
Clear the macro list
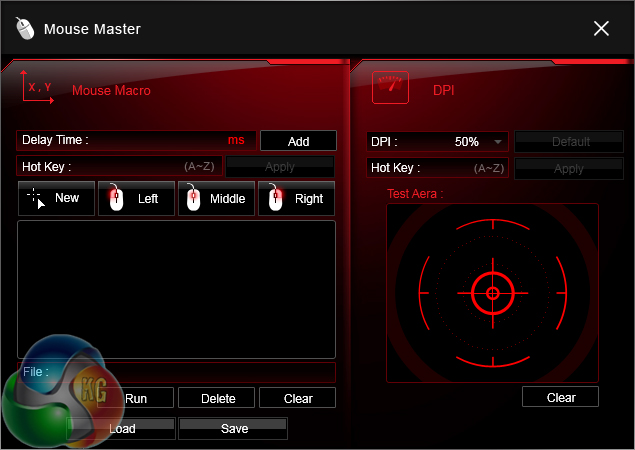click(x=298, y=398)
